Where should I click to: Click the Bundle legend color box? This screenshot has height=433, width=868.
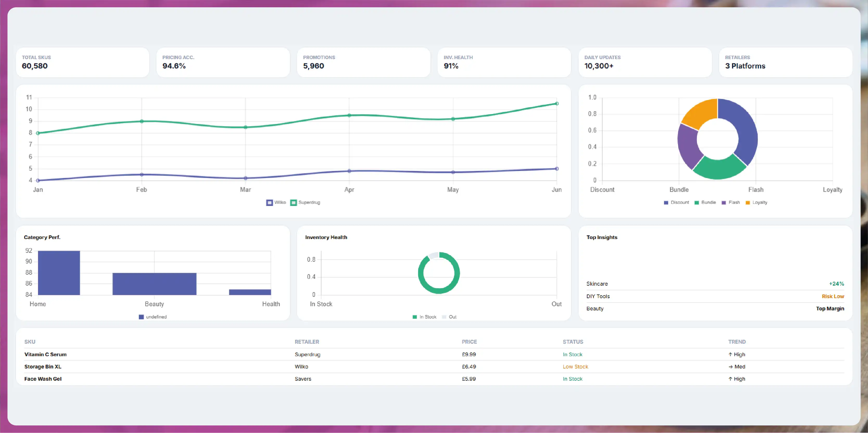pyautogui.click(x=696, y=203)
